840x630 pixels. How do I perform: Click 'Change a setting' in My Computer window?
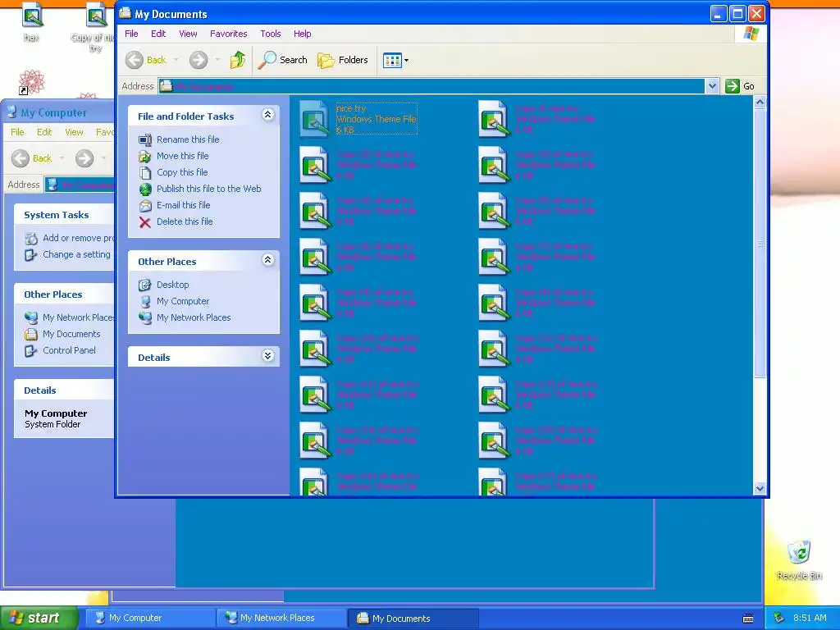(x=76, y=254)
